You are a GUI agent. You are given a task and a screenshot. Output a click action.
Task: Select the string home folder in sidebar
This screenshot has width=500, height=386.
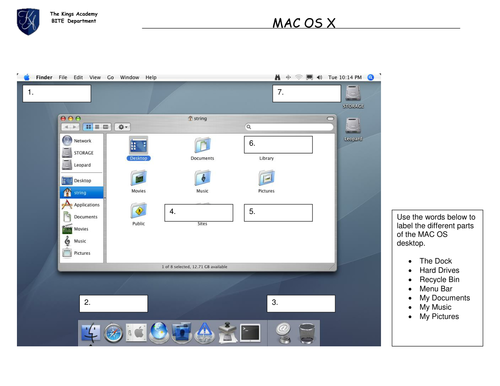[x=82, y=193]
